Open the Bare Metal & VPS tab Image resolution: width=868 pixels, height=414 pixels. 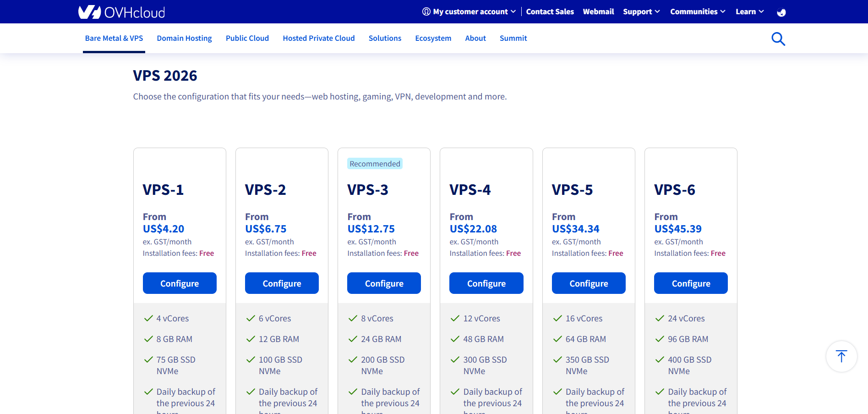coord(114,39)
